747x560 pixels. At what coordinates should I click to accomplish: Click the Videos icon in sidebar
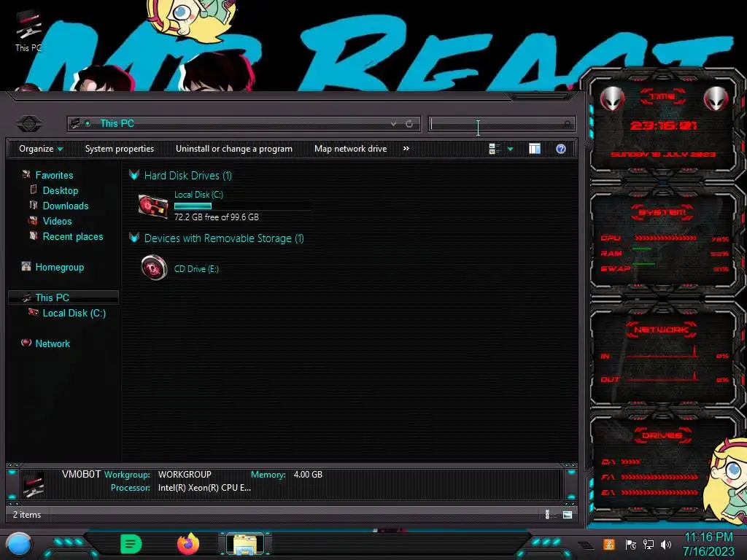click(x=34, y=220)
